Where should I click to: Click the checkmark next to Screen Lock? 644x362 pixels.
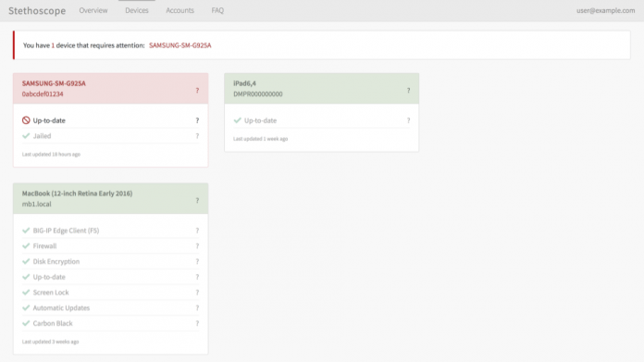click(26, 293)
